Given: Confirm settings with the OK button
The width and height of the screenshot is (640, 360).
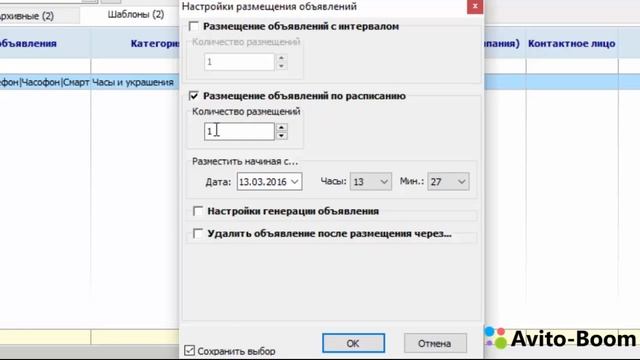Looking at the screenshot, I should [x=353, y=343].
